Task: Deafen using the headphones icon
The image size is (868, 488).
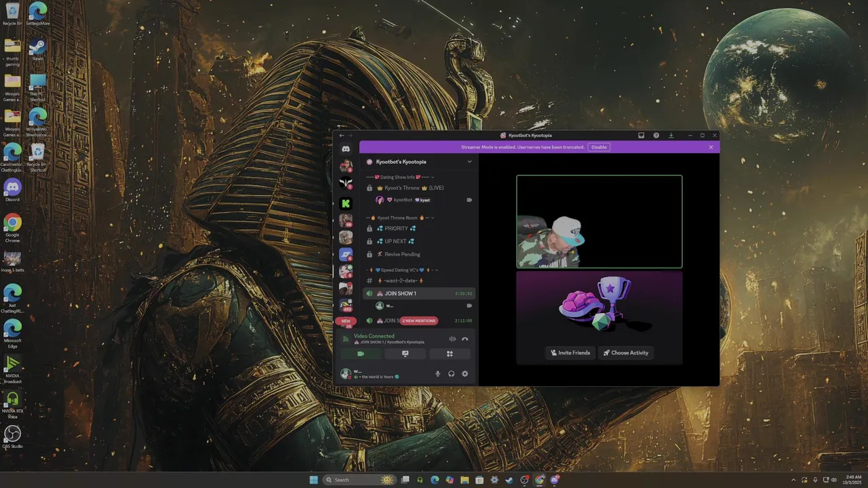Action: tap(451, 373)
